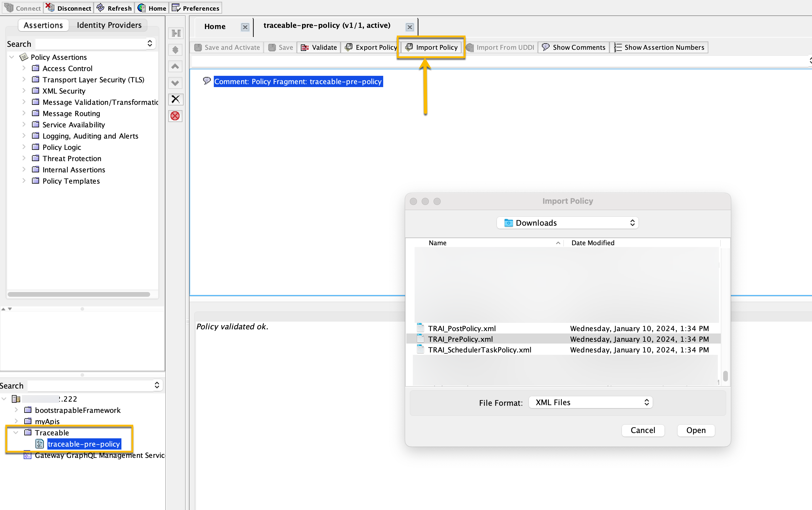Open Preferences from the top toolbar

tap(196, 8)
